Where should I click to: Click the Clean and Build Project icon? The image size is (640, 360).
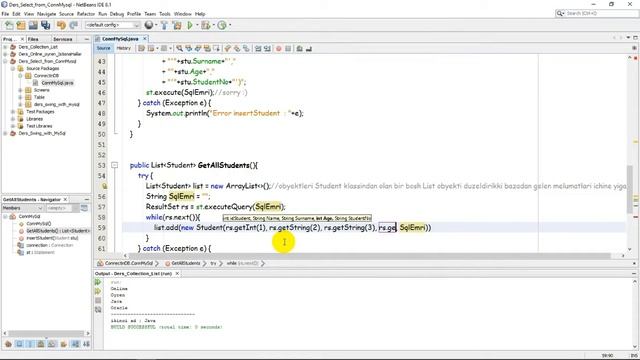(177, 25)
